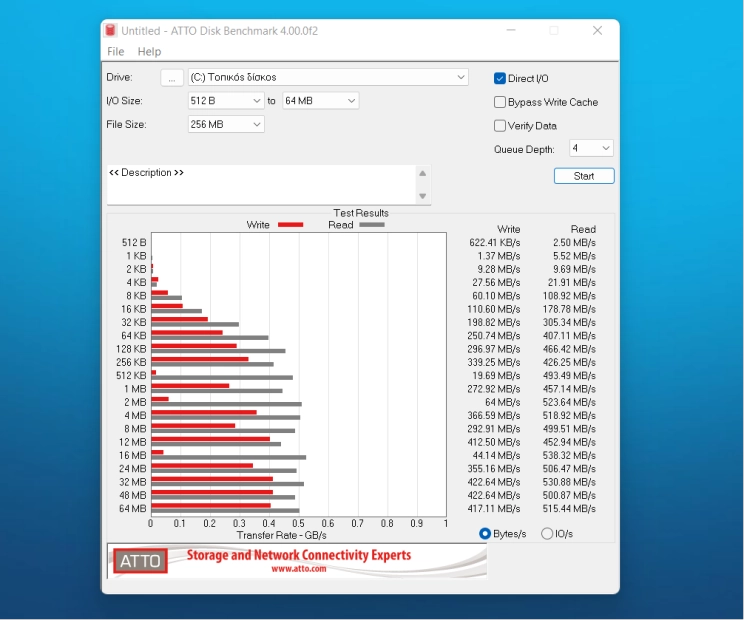This screenshot has height=620, width=744.
Task: Select the Bytes/s radio button
Action: pos(484,534)
